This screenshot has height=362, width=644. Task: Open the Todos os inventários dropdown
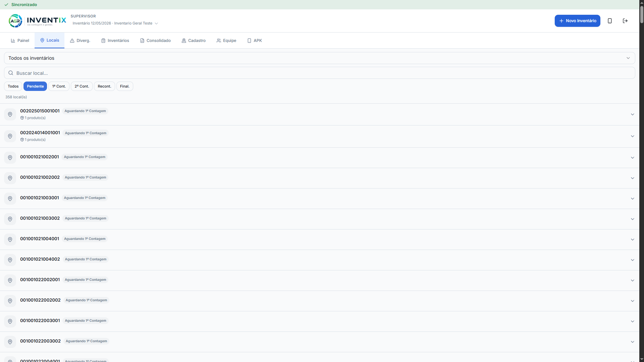click(x=319, y=58)
